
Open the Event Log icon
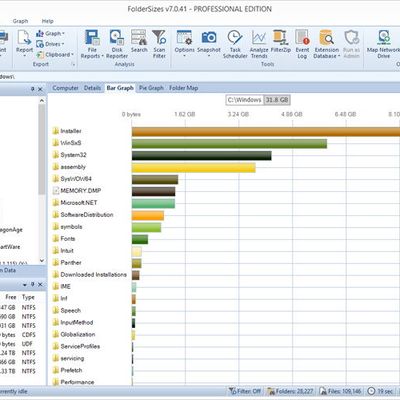(x=302, y=44)
